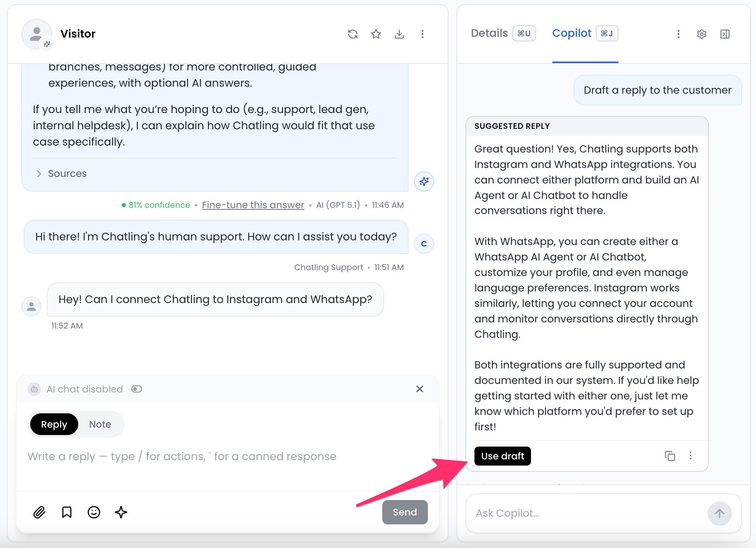Dismiss the AI chat disabled banner

click(x=419, y=389)
